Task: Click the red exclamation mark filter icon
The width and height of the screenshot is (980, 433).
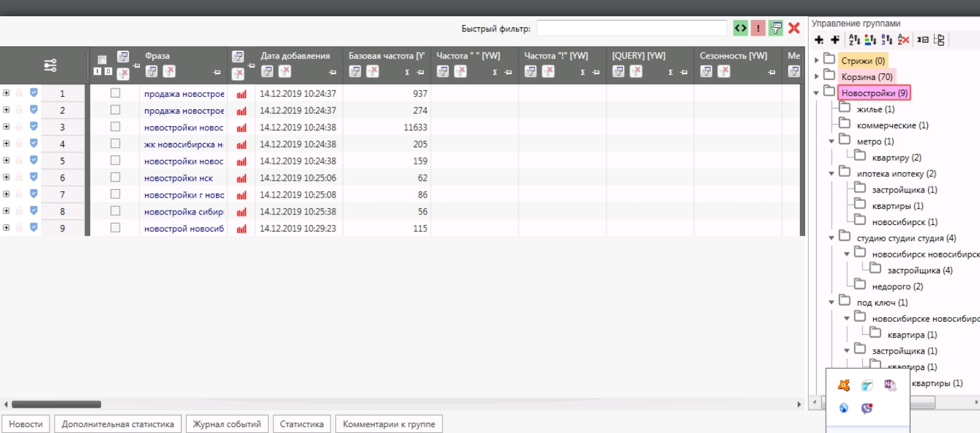Action: click(757, 28)
